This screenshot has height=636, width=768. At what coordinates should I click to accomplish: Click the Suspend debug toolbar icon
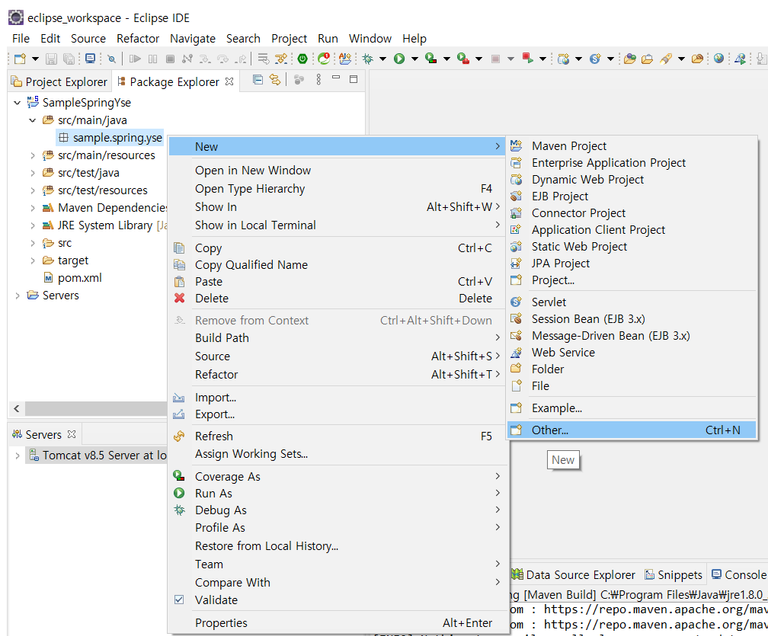[153, 59]
